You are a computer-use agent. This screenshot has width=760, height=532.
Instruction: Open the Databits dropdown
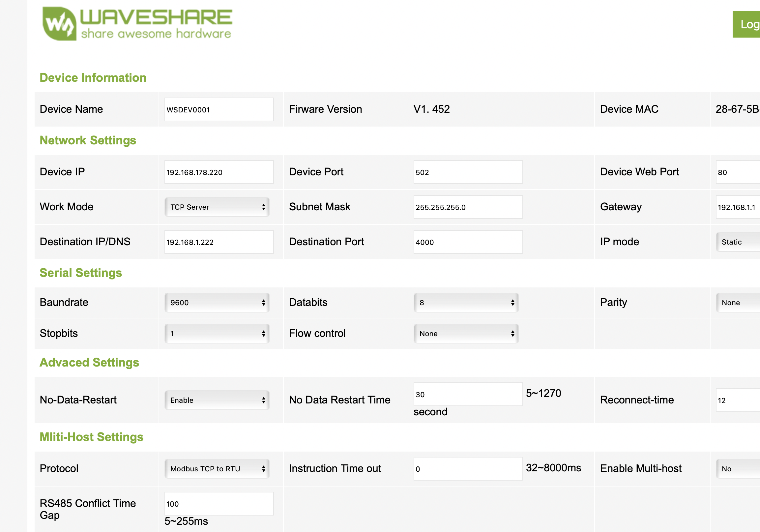tap(466, 303)
